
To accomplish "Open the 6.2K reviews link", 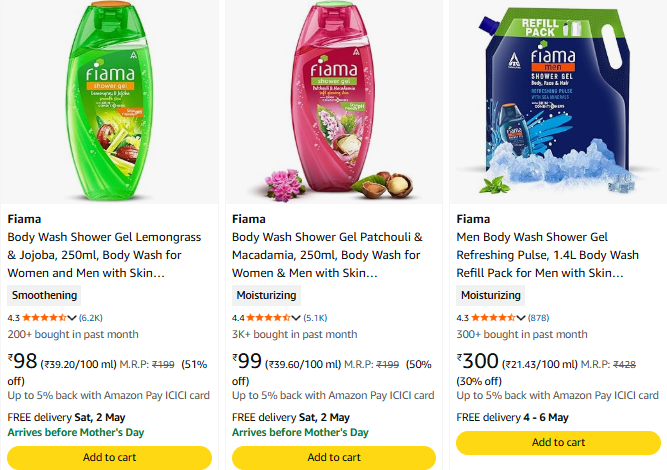I will [91, 318].
